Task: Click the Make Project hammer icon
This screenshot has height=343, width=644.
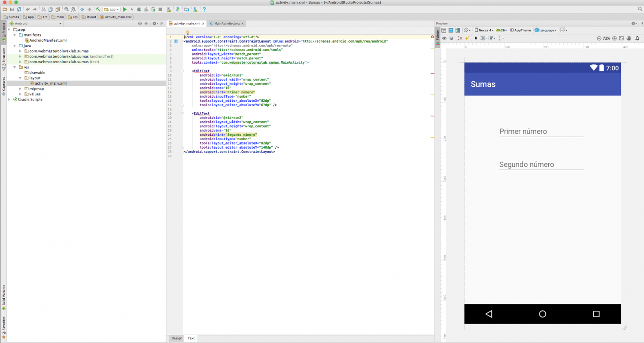Action: pos(98,9)
